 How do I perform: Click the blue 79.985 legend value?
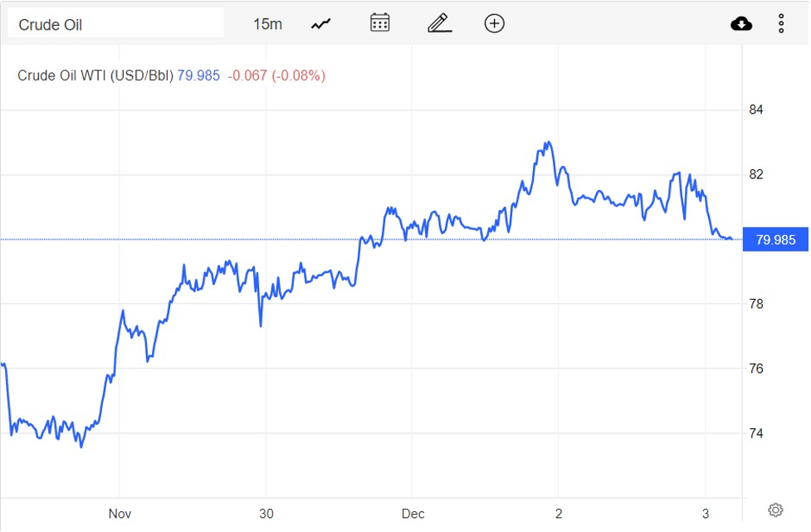pos(199,76)
